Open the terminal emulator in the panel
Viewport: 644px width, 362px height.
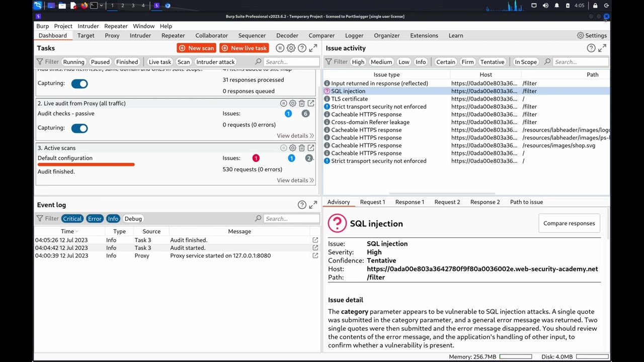coord(95,6)
